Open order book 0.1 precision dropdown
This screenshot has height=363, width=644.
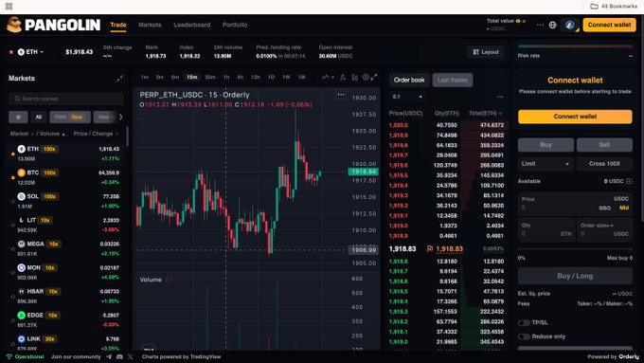pos(407,97)
